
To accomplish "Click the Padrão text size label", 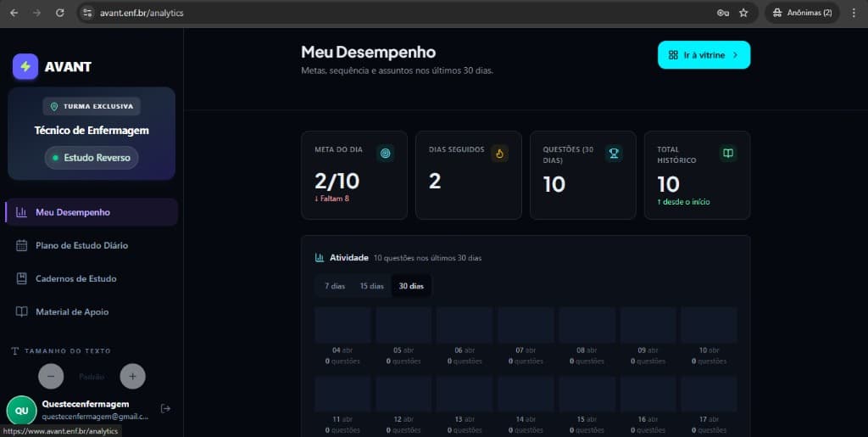I will pos(92,377).
